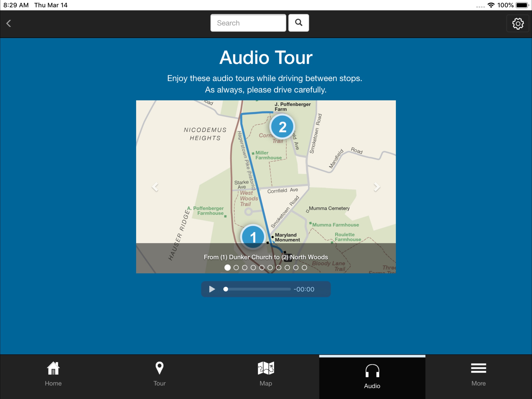Tap stop marker 2 on map
The image size is (532, 399).
pyautogui.click(x=282, y=127)
